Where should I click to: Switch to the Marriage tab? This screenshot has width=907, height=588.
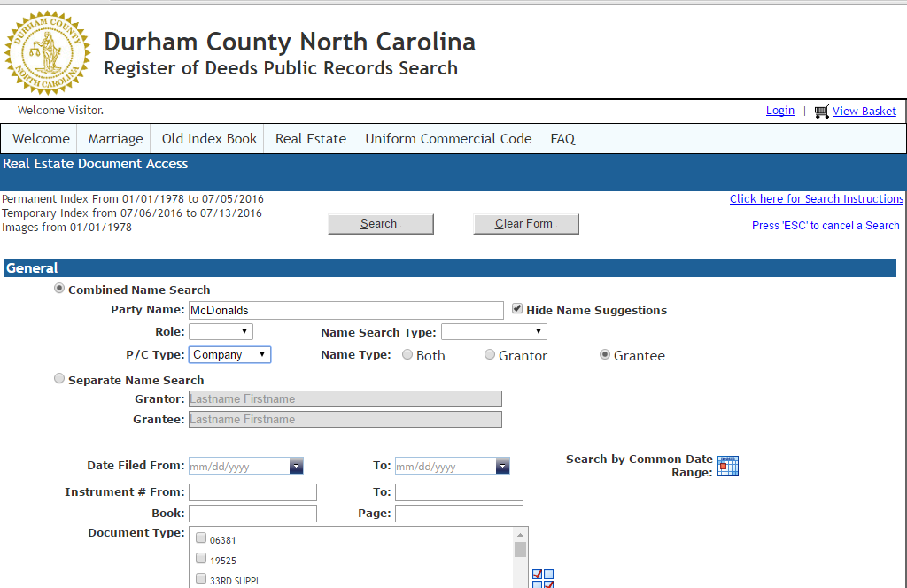(x=114, y=138)
